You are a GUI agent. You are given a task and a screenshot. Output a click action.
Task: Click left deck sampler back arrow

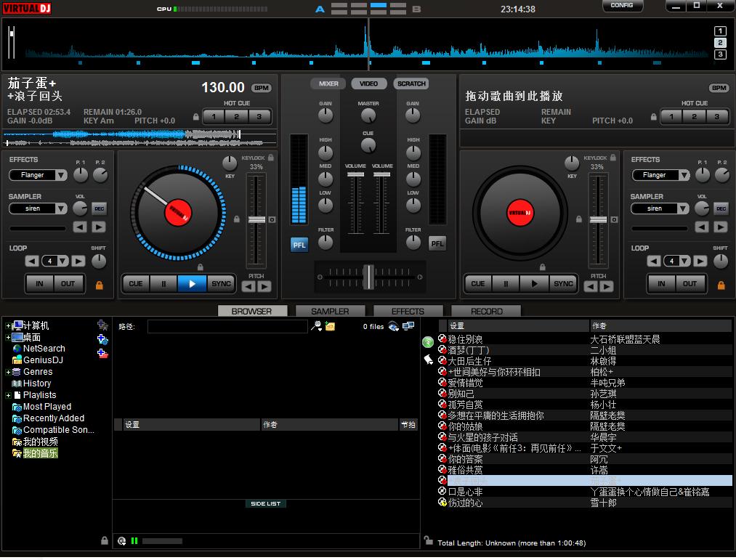click(x=80, y=227)
